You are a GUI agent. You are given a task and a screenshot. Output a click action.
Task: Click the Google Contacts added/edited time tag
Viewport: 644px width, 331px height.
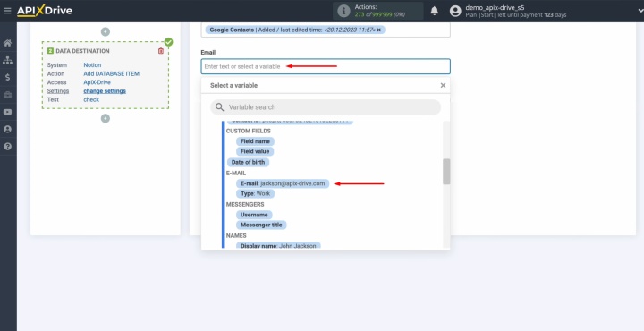pos(295,30)
